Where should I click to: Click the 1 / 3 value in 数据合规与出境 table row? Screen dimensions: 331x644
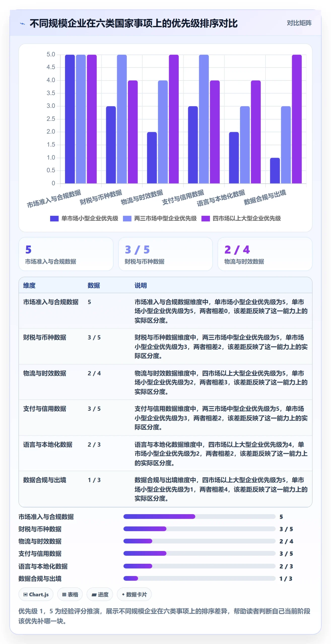point(94,480)
